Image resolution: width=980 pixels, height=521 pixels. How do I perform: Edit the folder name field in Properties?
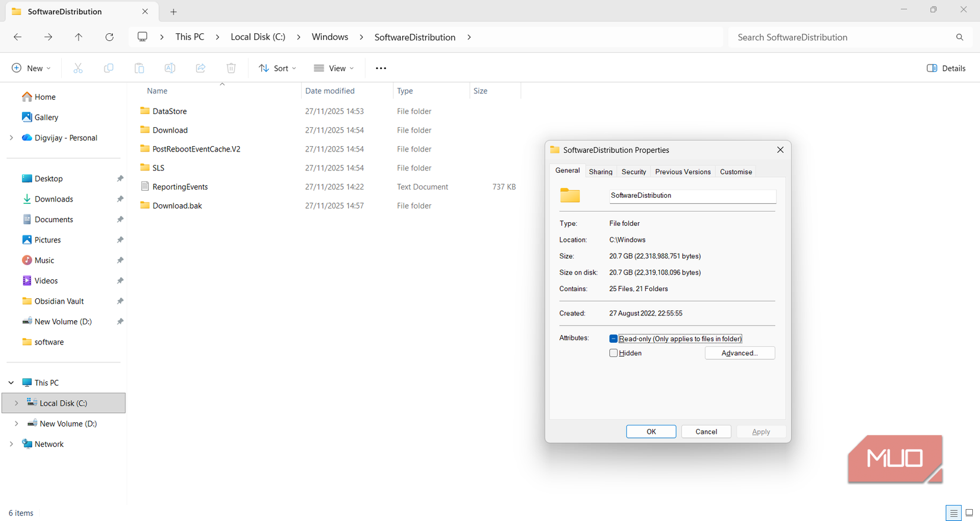click(693, 196)
